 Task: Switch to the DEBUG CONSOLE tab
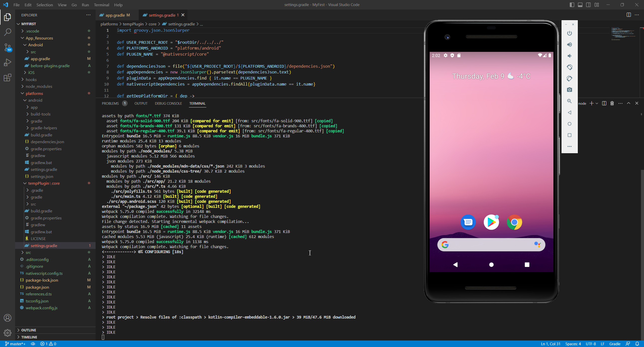click(x=168, y=103)
